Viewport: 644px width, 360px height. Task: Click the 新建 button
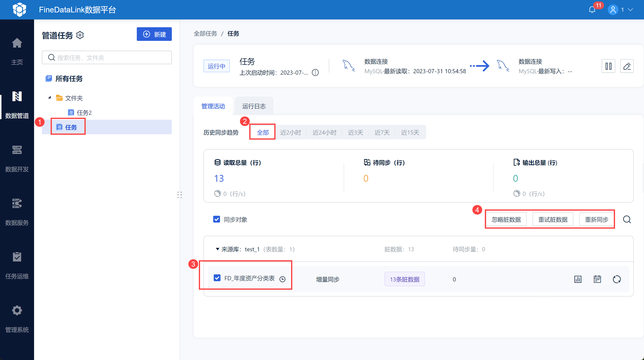(x=154, y=34)
